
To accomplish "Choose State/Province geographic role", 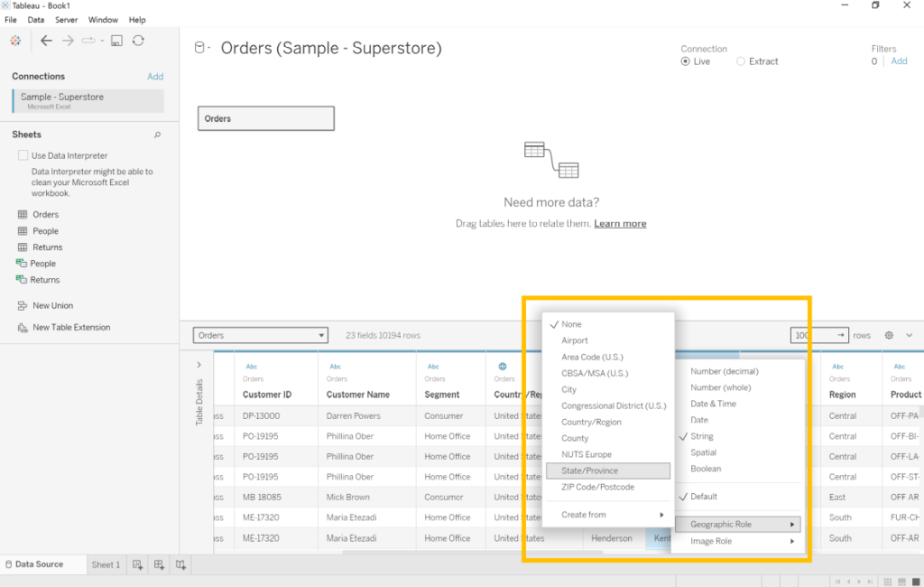I will [x=608, y=471].
